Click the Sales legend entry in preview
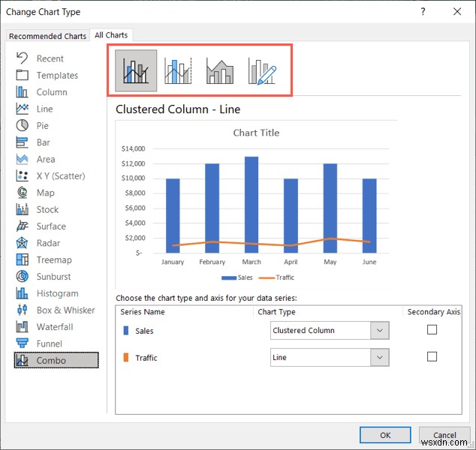Image resolution: width=476 pixels, height=450 pixels. [x=237, y=277]
